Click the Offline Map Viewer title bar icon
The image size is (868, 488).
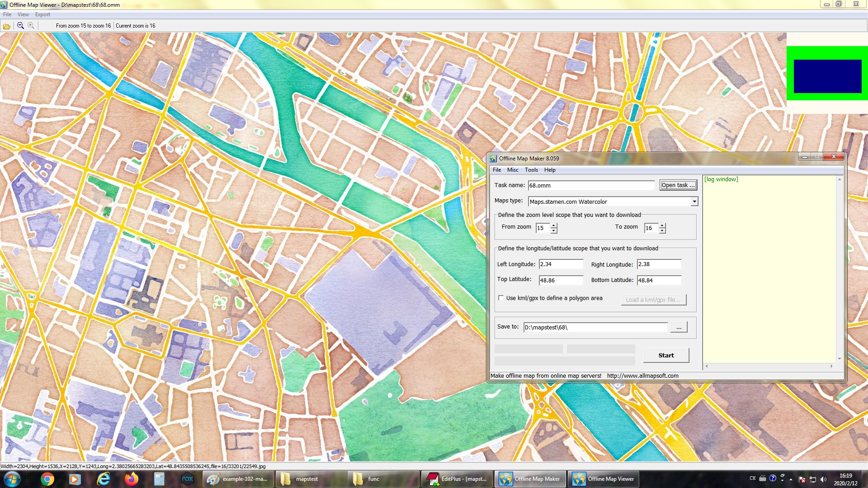(x=4, y=5)
